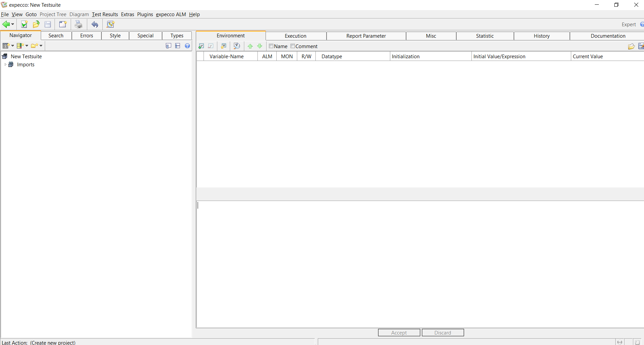The height and width of the screenshot is (345, 644).
Task: Click the add variable plus icon
Action: tap(201, 46)
